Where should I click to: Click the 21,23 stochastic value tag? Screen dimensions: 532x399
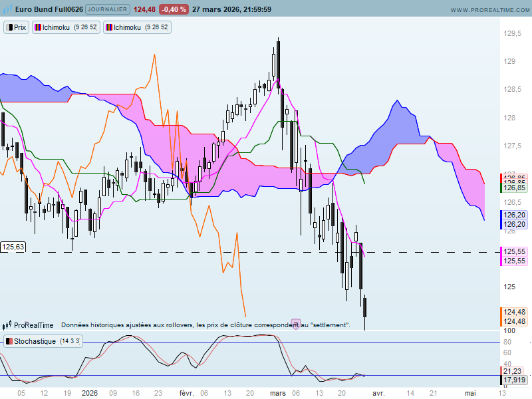515,371
